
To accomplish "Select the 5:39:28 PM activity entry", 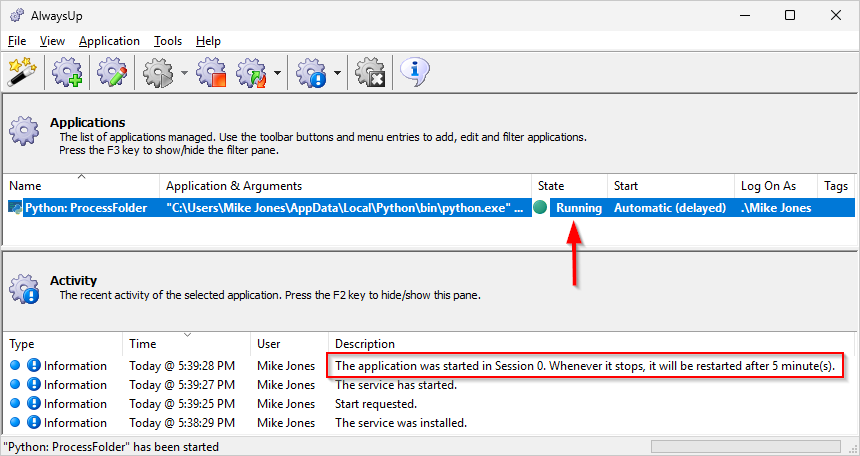I will click(429, 365).
